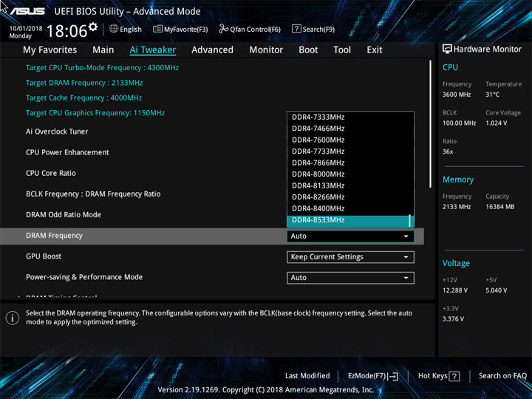Choose highlighted DDR4-8533MHz option
Image resolution: width=532 pixels, height=399 pixels.
350,220
